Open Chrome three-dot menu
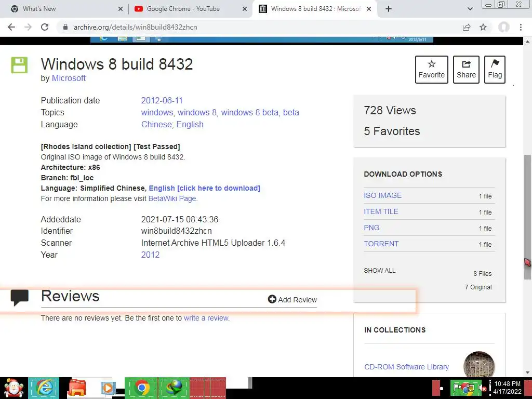This screenshot has height=399, width=532. pos(521,27)
